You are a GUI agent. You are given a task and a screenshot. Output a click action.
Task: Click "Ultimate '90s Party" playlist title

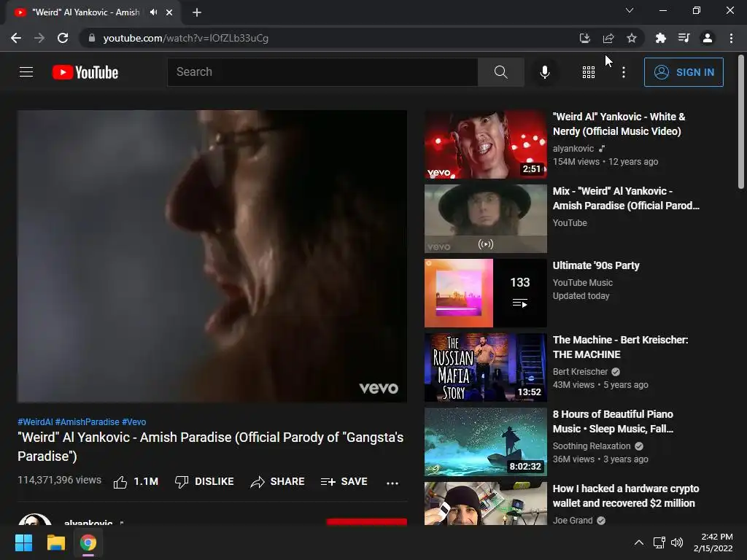pyautogui.click(x=596, y=265)
